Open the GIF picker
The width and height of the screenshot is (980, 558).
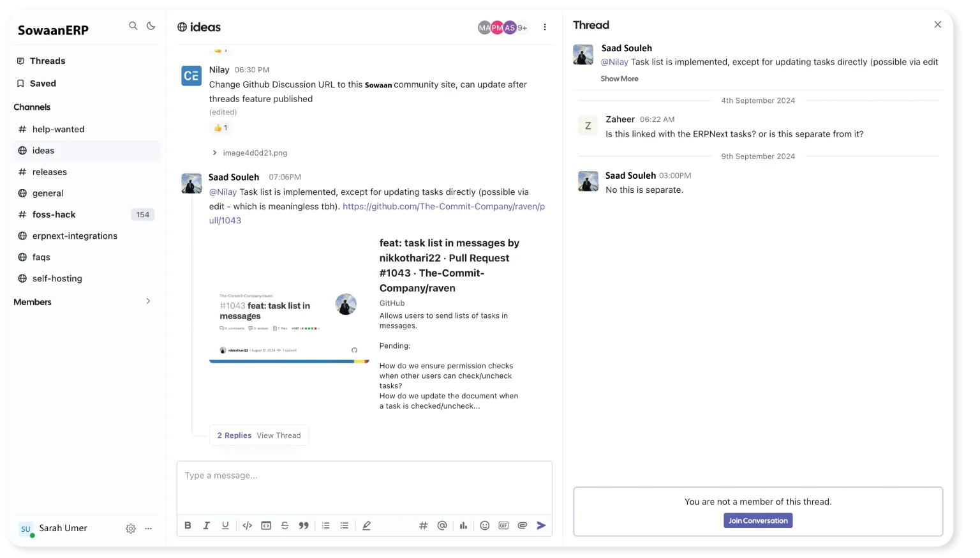pyautogui.click(x=503, y=525)
